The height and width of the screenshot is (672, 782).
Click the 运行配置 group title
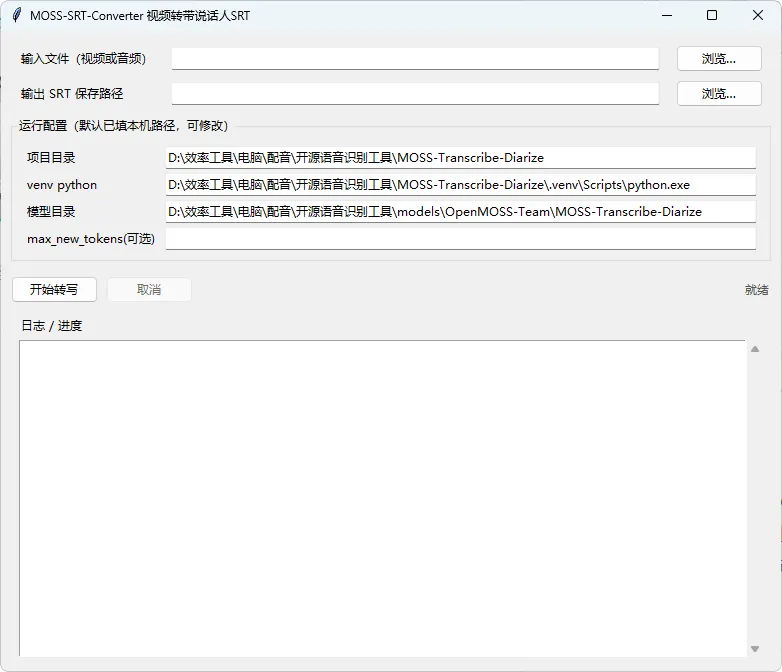(123, 126)
